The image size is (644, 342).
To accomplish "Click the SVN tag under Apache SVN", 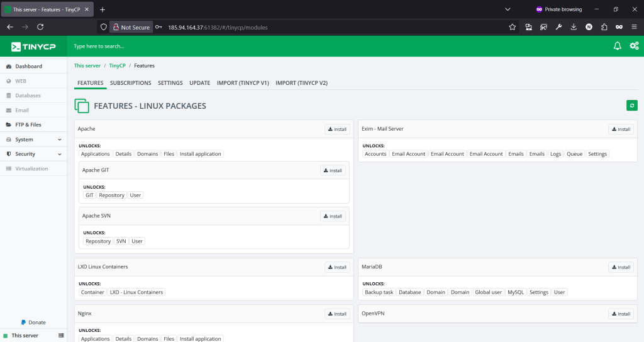I will click(x=121, y=241).
